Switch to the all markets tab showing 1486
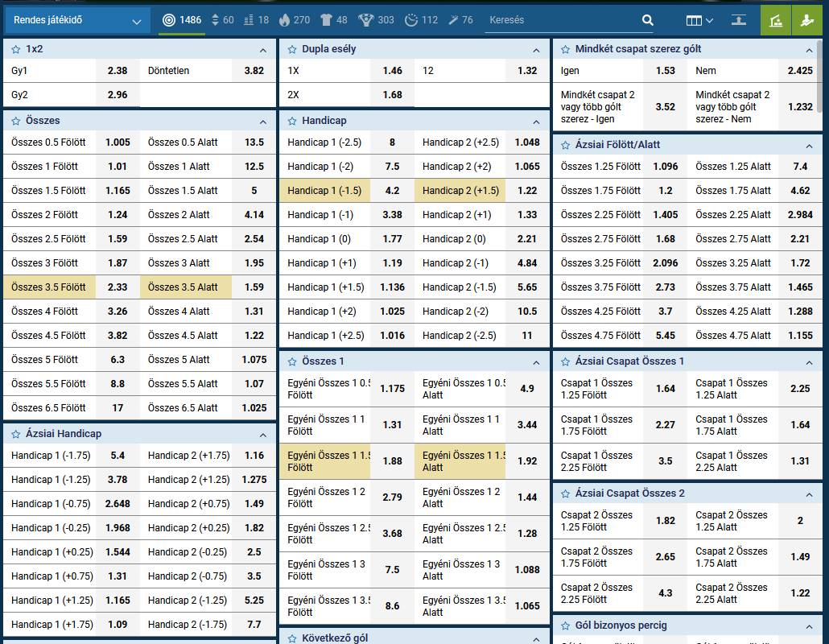Screen dimensions: 829x644 pos(182,20)
